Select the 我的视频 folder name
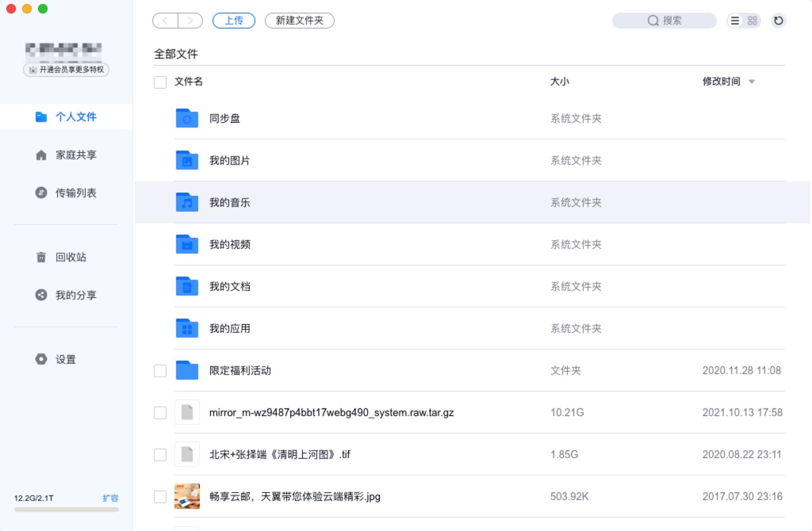This screenshot has height=531, width=812. pyautogui.click(x=230, y=244)
